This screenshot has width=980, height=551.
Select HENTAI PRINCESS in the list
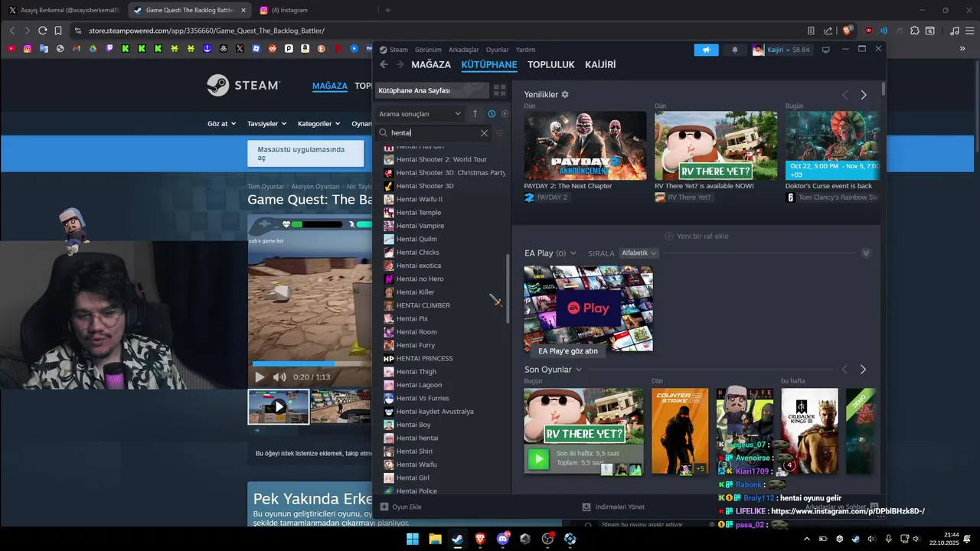coord(424,358)
